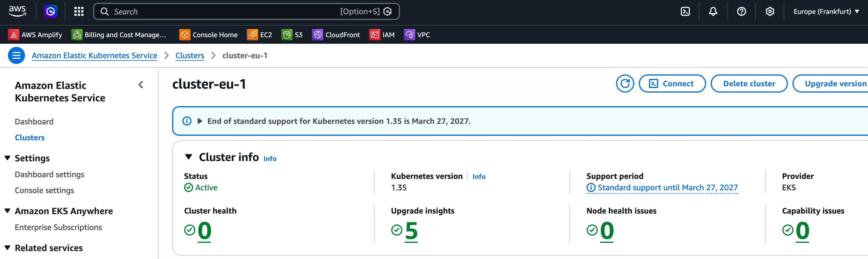868x259 pixels.
Task: Expand the end of standard support notice
Action: coord(200,121)
